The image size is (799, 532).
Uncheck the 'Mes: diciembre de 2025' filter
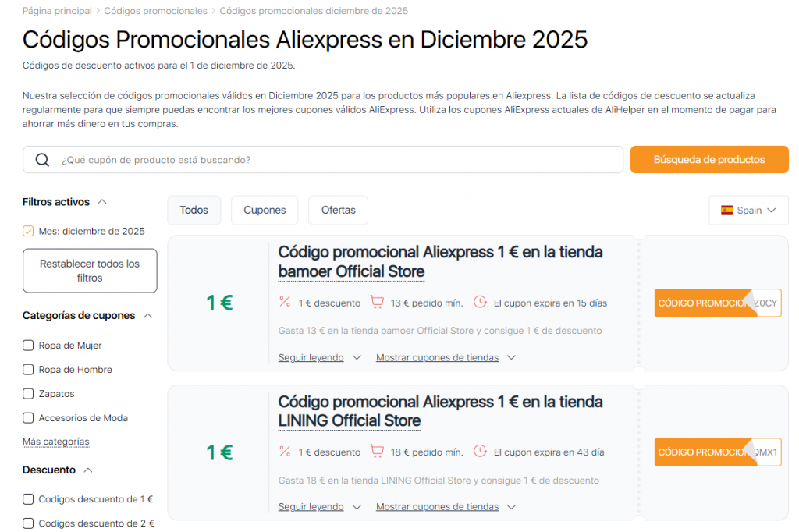tap(28, 231)
